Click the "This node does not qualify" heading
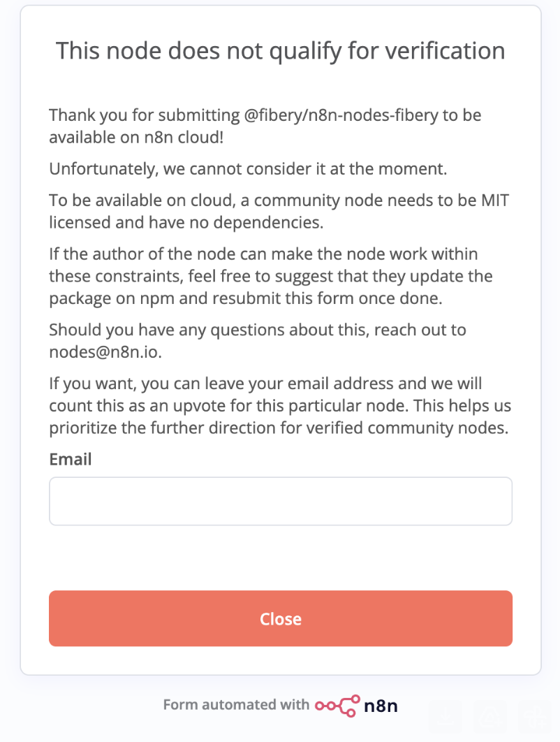This screenshot has width=560, height=742. point(280,50)
